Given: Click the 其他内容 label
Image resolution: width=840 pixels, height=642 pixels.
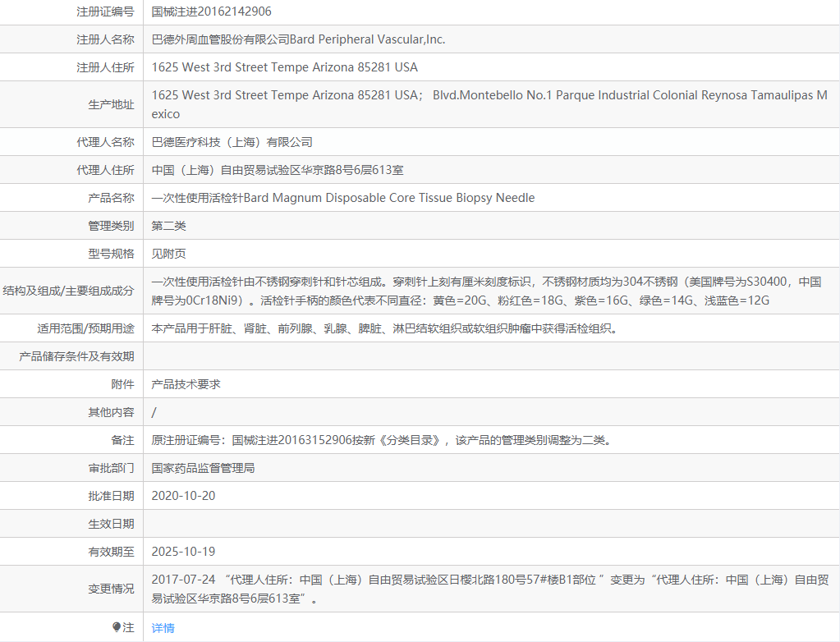Looking at the screenshot, I should pos(111,412).
